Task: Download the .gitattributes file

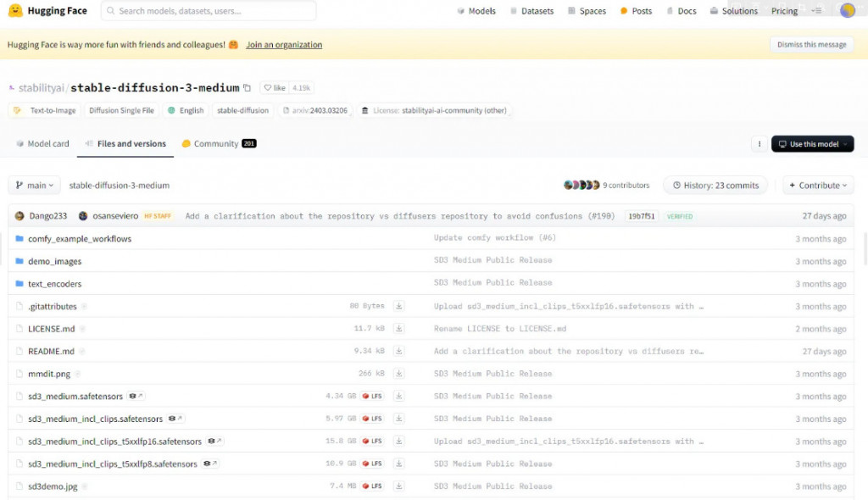Action: tap(398, 306)
